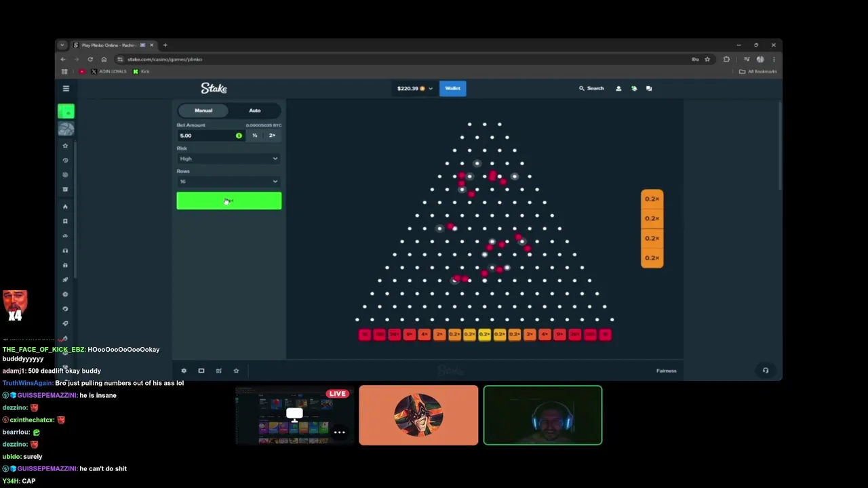Open the browser extensions puzzle icon
Viewport: 868px width, 488px height.
[726, 59]
